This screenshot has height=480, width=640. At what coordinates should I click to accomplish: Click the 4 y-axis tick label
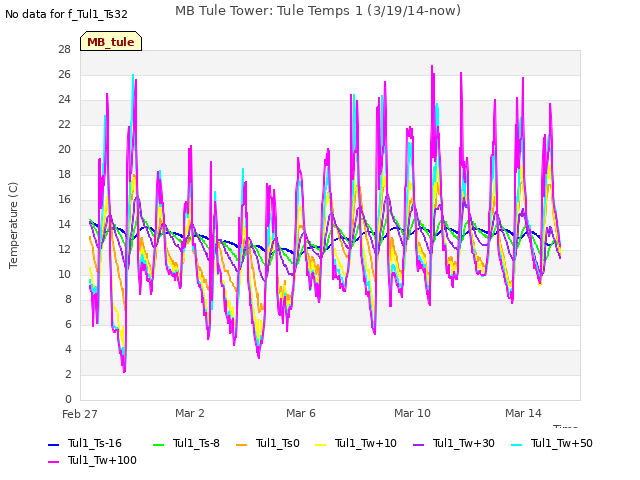point(68,349)
